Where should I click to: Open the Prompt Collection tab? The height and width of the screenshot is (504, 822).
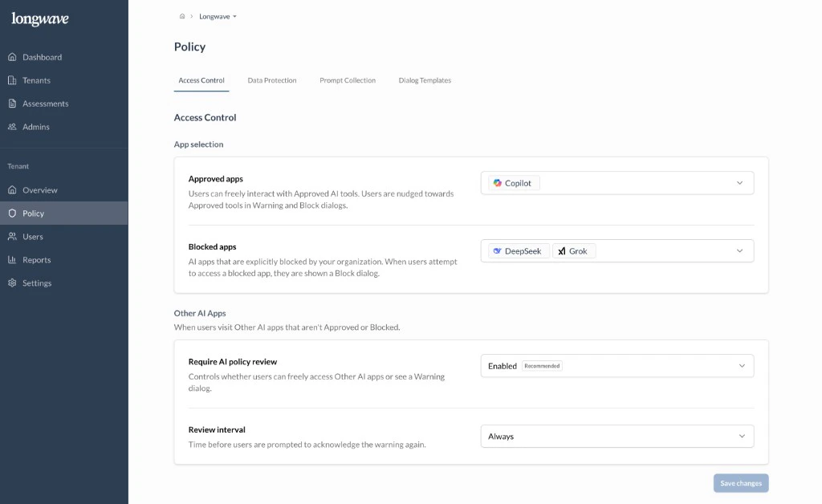point(347,80)
